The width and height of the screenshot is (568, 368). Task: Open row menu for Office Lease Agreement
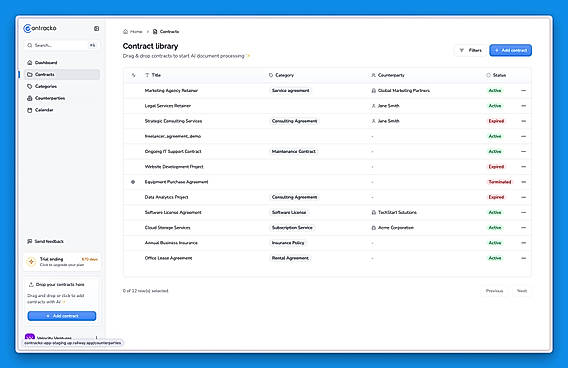click(523, 258)
